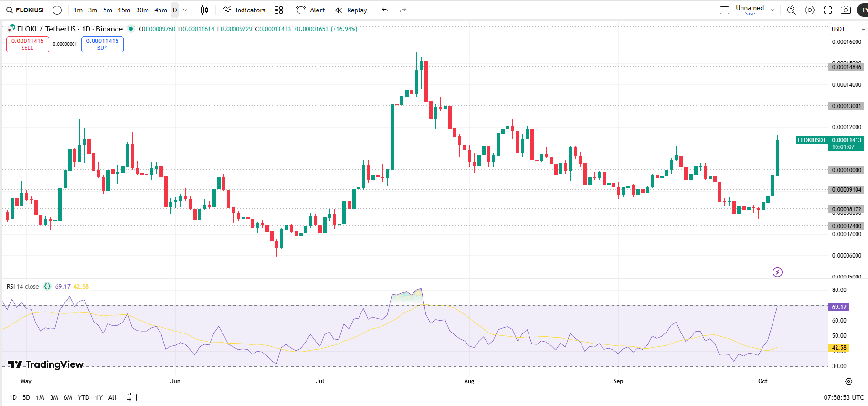Toggle the layout setup square icon
The width and height of the screenshot is (868, 406).
[x=724, y=10]
